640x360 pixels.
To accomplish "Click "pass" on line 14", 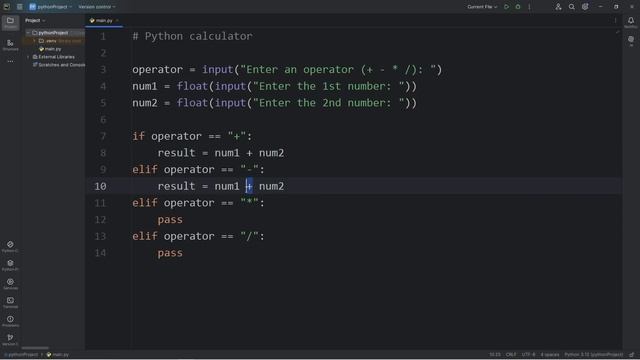I will [x=170, y=253].
